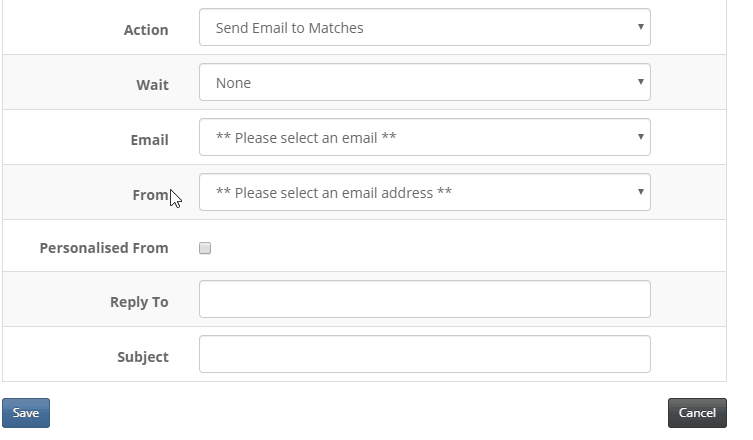This screenshot has height=440, width=753.
Task: Enable the Personalised From checkbox
Action: (205, 248)
